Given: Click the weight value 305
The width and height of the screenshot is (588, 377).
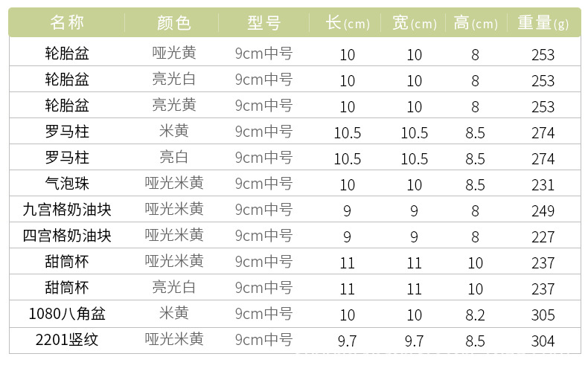Looking at the screenshot, I should pyautogui.click(x=543, y=315).
